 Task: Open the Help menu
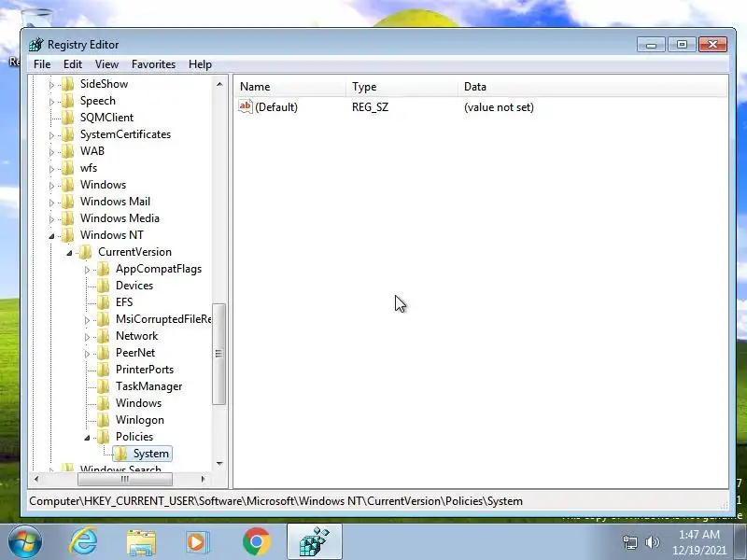point(200,64)
